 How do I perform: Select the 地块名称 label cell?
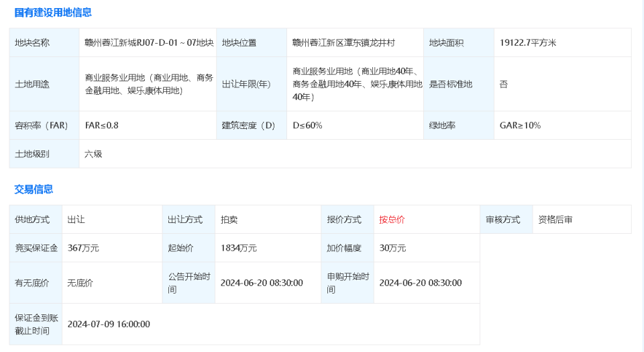point(44,43)
